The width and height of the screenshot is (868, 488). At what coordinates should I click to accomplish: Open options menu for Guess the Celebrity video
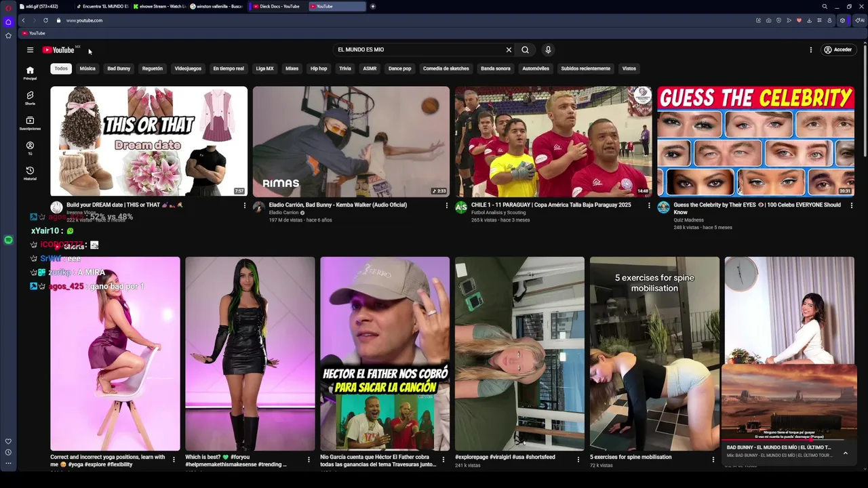851,205
